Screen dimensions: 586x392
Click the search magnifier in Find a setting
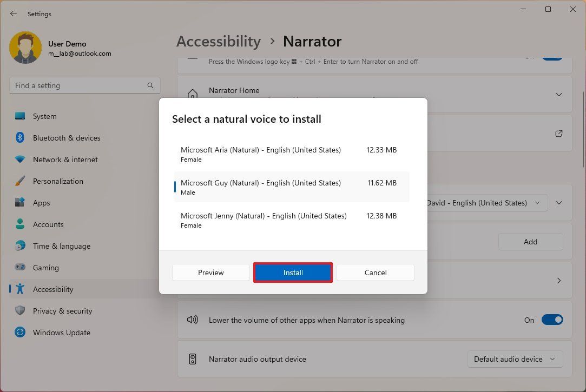pos(150,85)
